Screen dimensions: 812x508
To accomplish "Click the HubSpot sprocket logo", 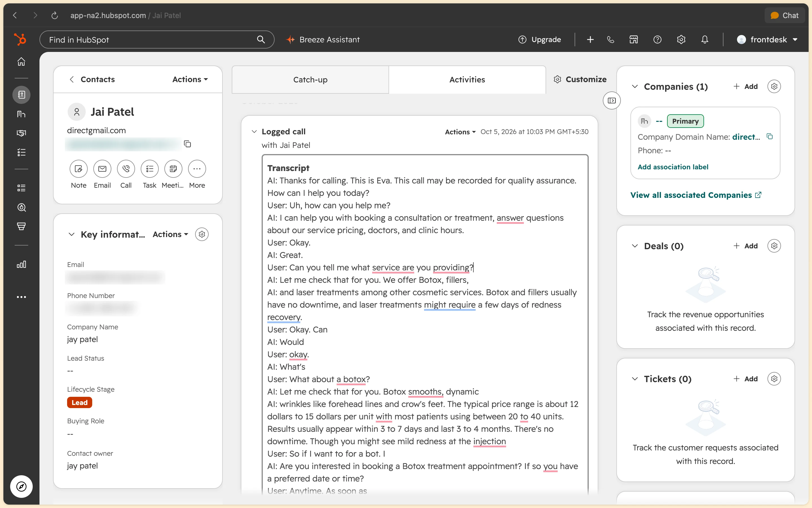I will pyautogui.click(x=20, y=40).
